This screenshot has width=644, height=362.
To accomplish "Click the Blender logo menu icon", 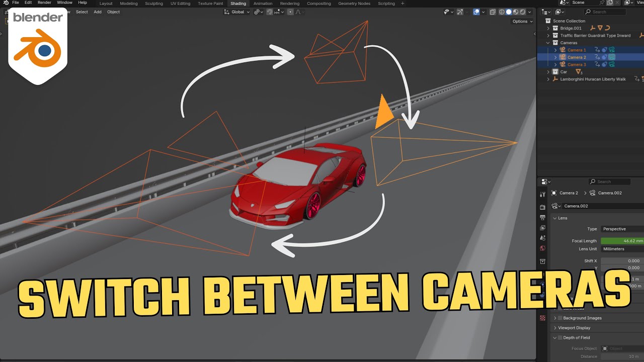I will 6,3.
